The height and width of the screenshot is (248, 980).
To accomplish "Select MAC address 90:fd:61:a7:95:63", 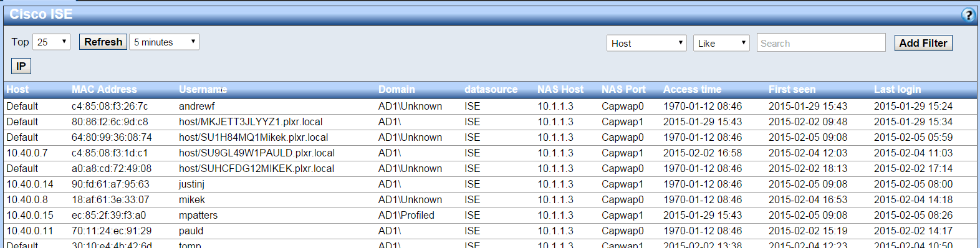I will (110, 184).
